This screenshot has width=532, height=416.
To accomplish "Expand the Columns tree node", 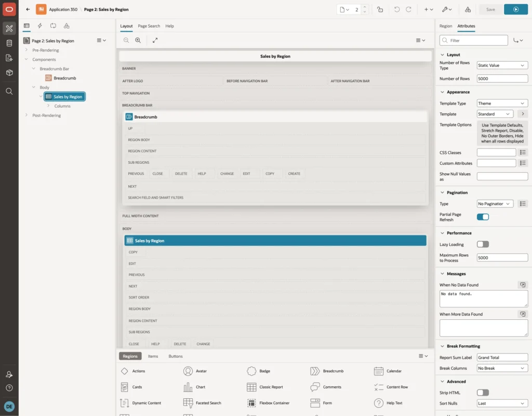I will (x=48, y=106).
